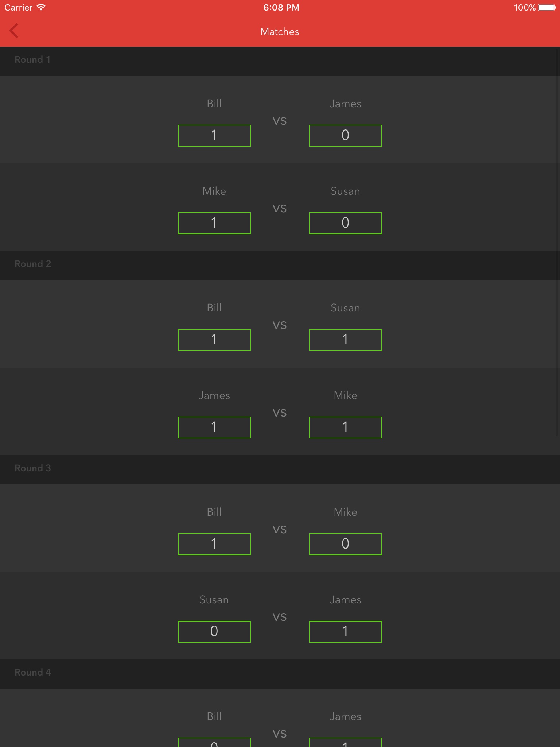Edit Mike's score in Round 1

tap(214, 223)
